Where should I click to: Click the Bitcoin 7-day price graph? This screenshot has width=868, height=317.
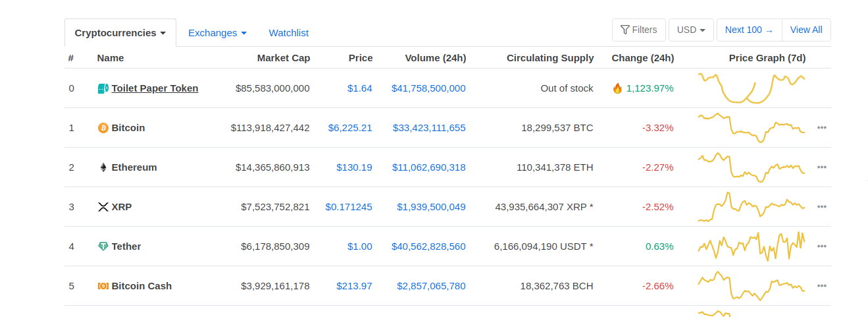coord(751,128)
